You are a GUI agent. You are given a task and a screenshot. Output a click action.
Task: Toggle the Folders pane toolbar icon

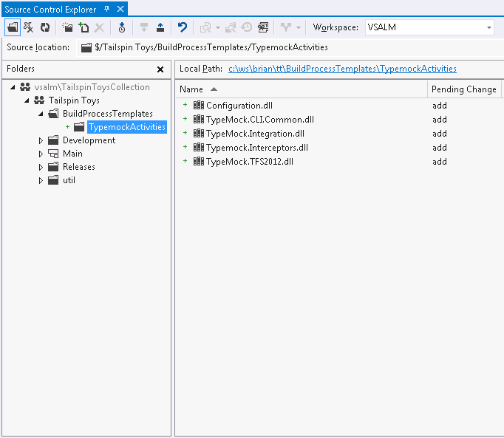[13, 27]
